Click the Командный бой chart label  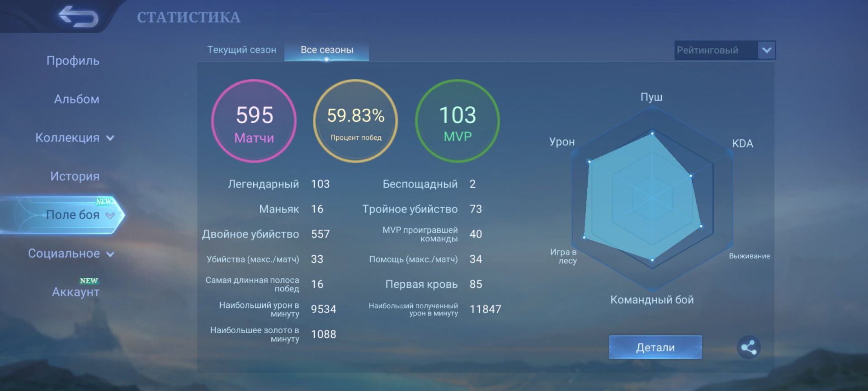point(651,300)
